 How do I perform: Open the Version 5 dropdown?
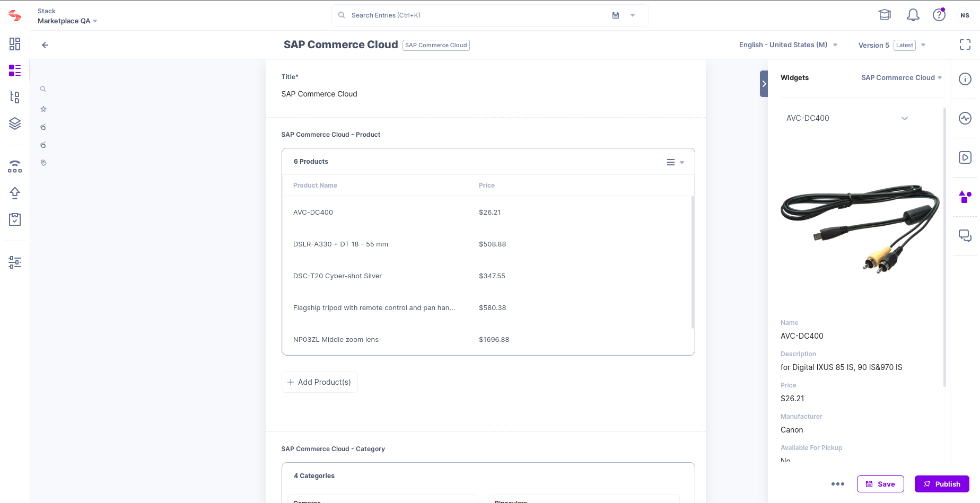892,45
